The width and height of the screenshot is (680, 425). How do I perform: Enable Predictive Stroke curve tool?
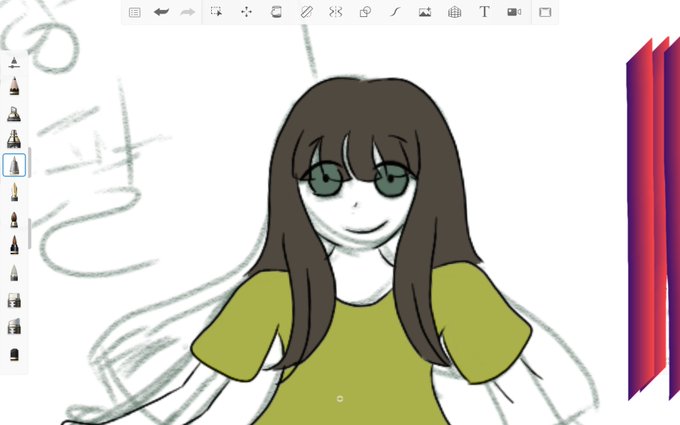click(x=395, y=12)
